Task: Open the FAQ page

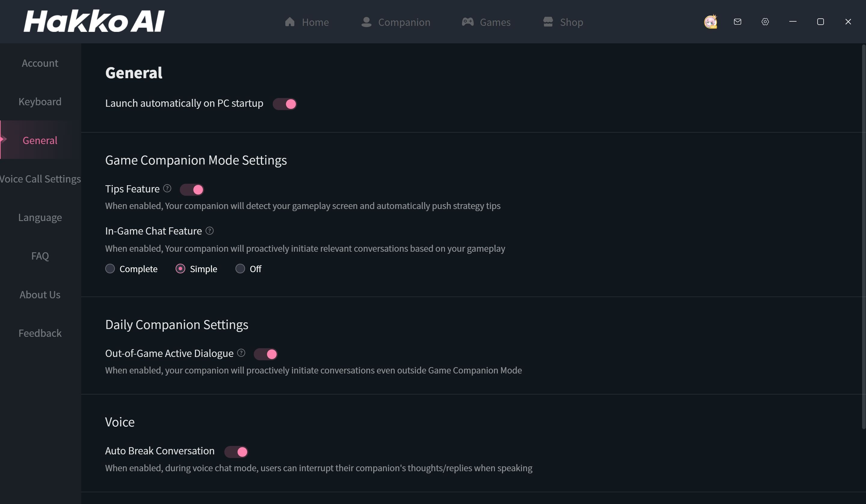Action: click(x=40, y=256)
